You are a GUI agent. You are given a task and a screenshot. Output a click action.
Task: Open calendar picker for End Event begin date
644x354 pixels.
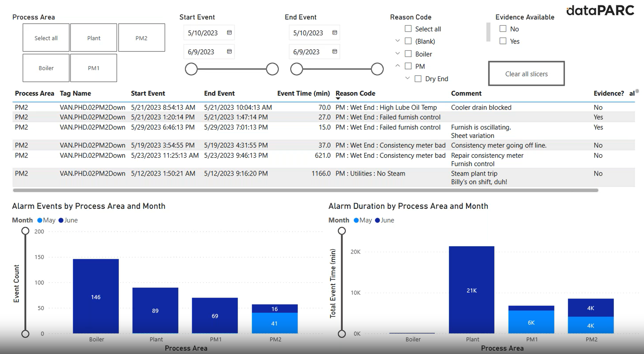tap(335, 33)
